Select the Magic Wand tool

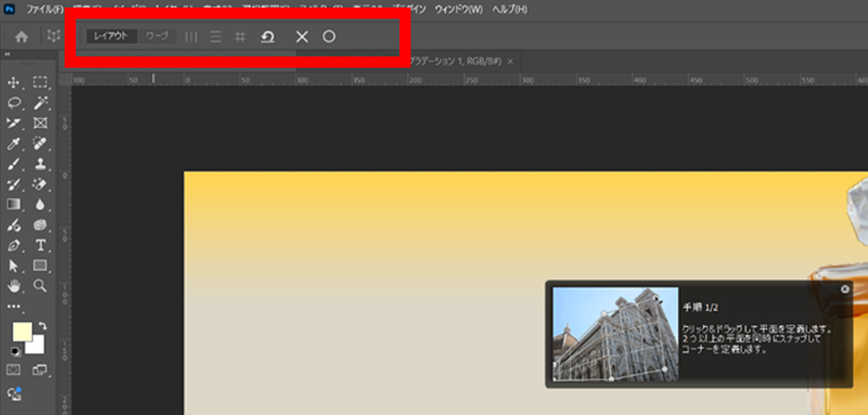(x=40, y=103)
